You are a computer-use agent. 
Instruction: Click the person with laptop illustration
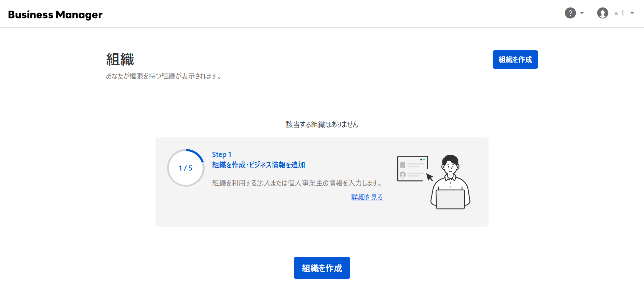pos(450,183)
